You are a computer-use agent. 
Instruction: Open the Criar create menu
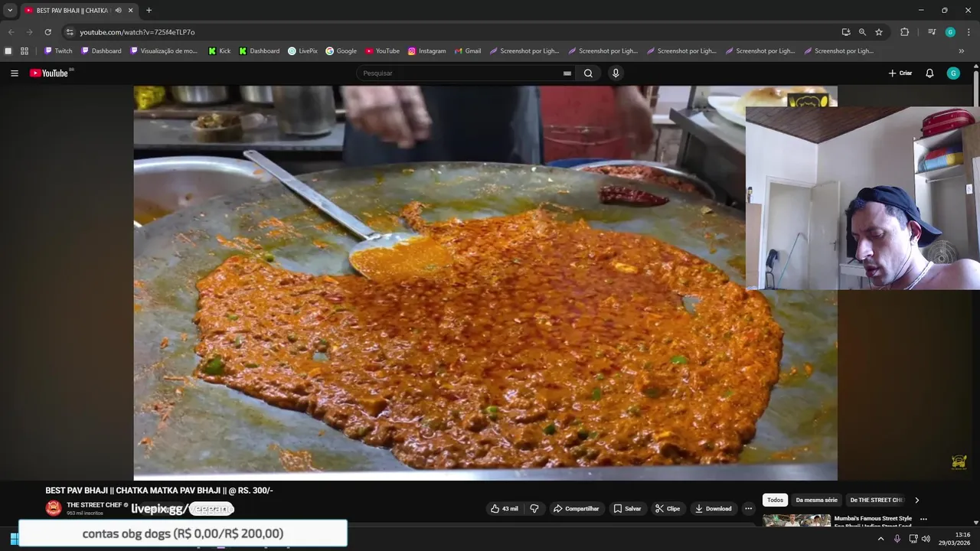(x=900, y=73)
